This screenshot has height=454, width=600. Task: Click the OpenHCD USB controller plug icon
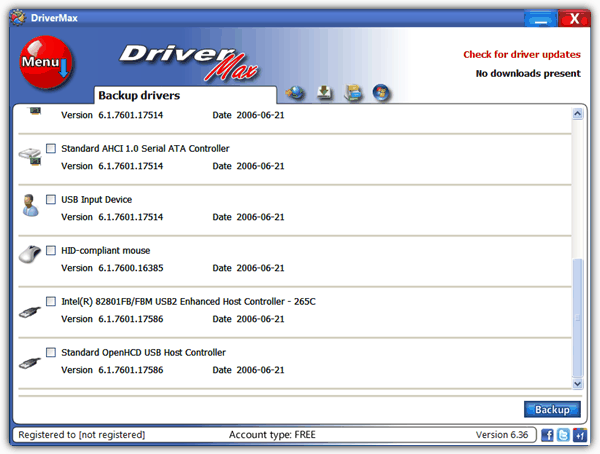[x=30, y=363]
